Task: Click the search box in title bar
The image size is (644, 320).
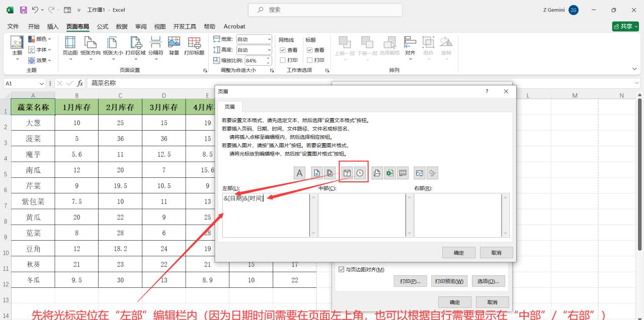Action: click(x=325, y=10)
